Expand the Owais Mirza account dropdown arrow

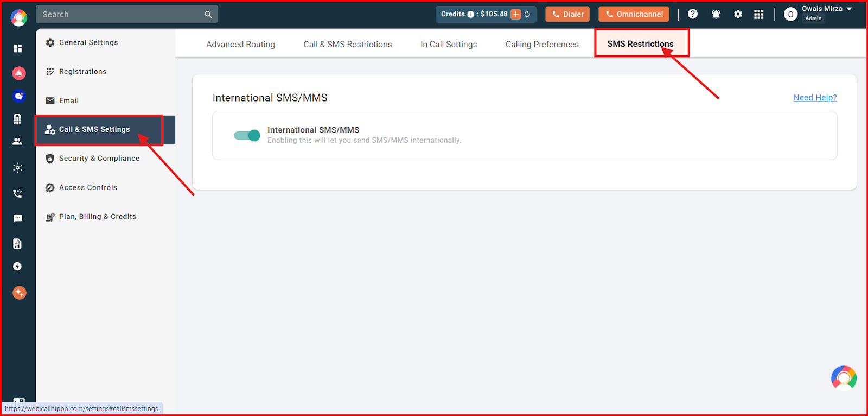850,9
